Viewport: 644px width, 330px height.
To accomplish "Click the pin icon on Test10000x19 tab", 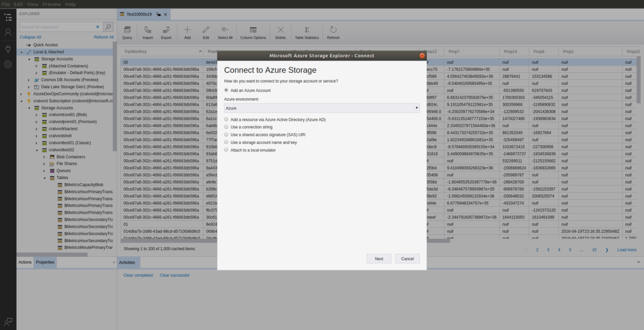I will click(158, 14).
